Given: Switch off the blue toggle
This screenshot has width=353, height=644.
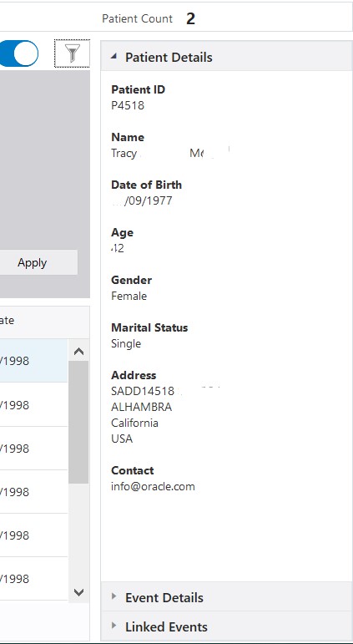Looking at the screenshot, I should (x=19, y=53).
